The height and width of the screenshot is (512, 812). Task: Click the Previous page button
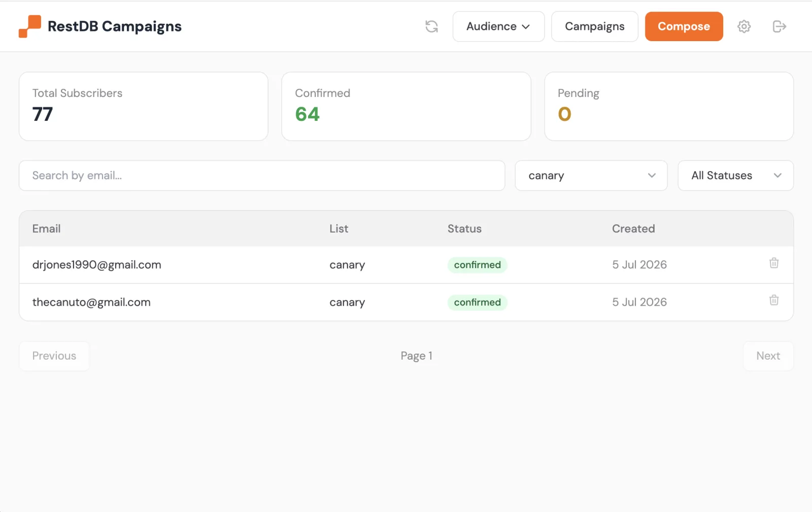tap(54, 356)
